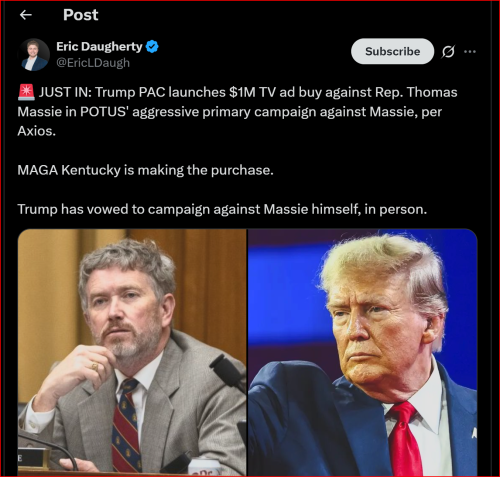This screenshot has width=500, height=477.
Task: Click the Subscribe button
Action: (x=392, y=51)
